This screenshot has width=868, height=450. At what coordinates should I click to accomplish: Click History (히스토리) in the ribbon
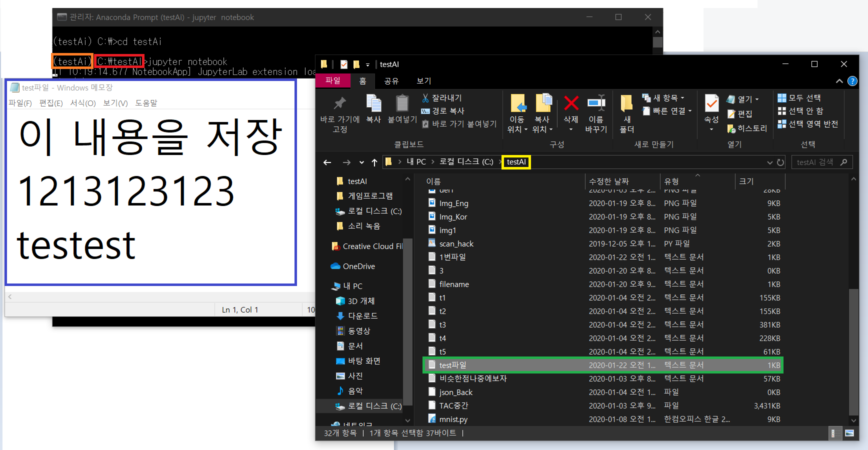click(x=747, y=128)
